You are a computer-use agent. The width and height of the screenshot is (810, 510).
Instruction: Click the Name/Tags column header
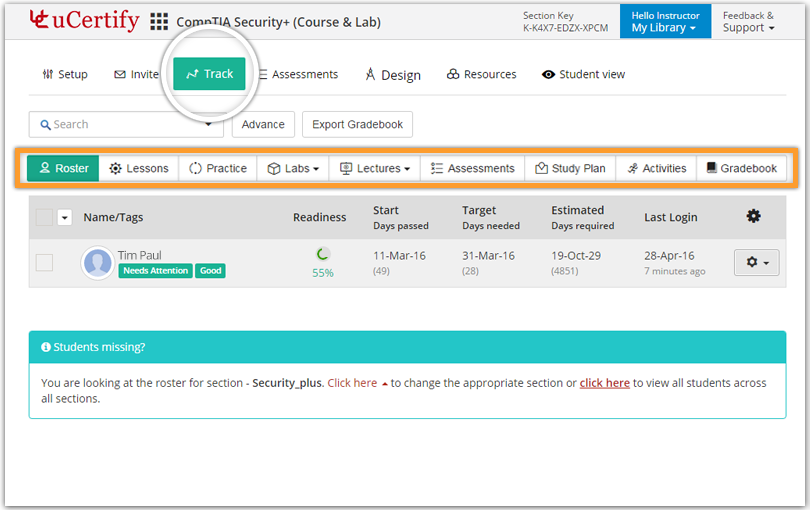[113, 218]
